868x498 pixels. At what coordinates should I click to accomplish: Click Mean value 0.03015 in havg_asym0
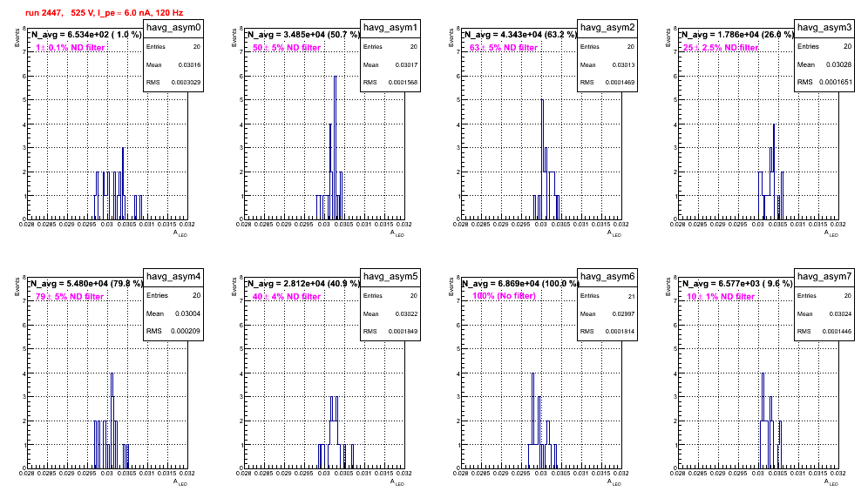pyautogui.click(x=189, y=64)
